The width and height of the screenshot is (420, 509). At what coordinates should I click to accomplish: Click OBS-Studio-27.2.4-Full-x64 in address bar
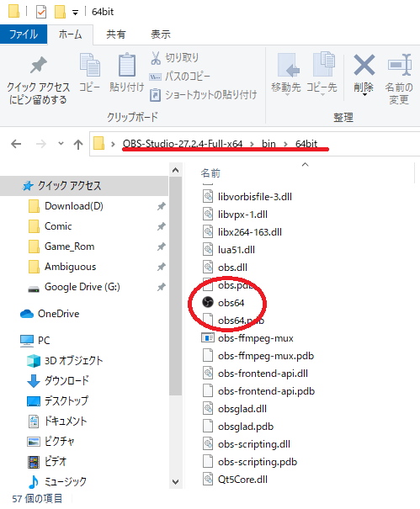183,144
